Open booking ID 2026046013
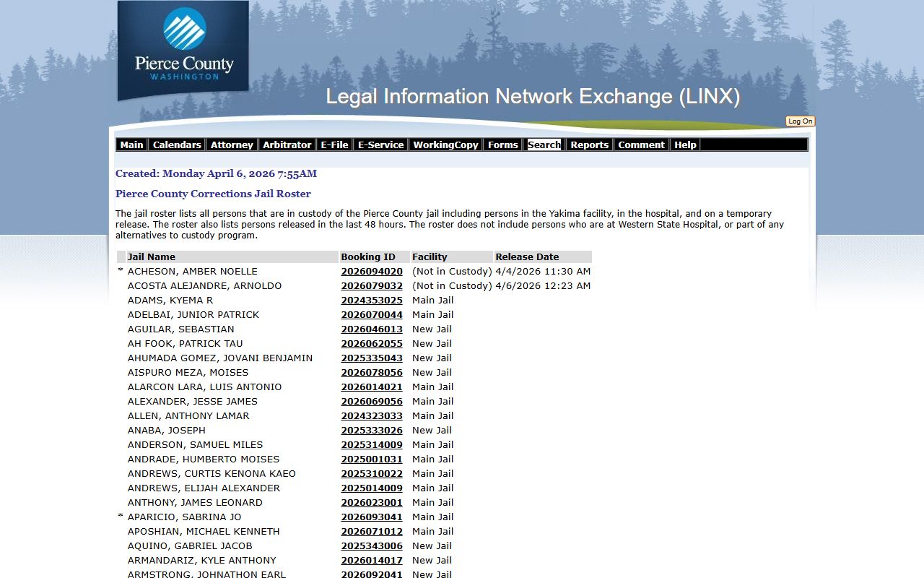The image size is (924, 578). pos(372,329)
